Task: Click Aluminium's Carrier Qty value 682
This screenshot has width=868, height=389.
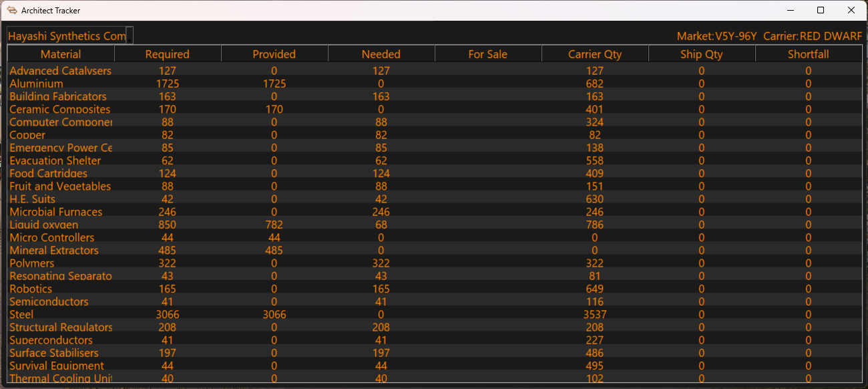Action: point(595,84)
